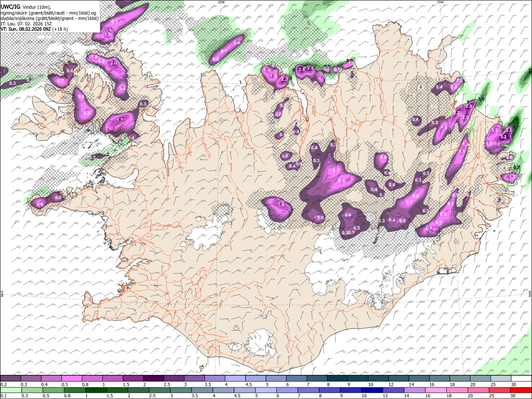532x399 pixels.
Task: Pick the bright magenta snow swatch between 0.5 and 0.8
Action: click(71, 378)
